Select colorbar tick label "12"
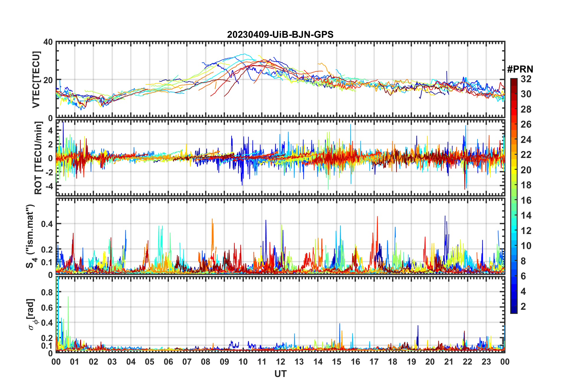The height and width of the screenshot is (392, 561). [x=526, y=230]
